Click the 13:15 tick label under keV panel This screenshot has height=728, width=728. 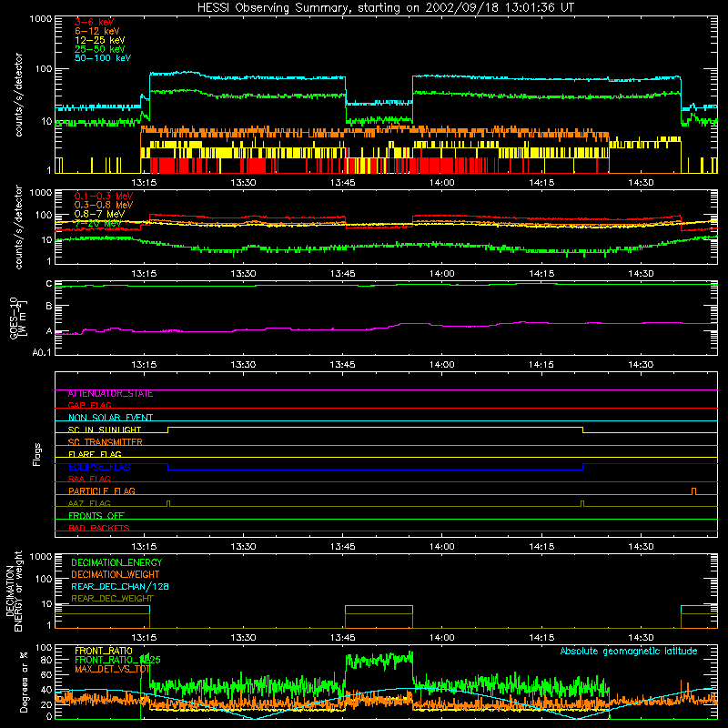point(144,183)
